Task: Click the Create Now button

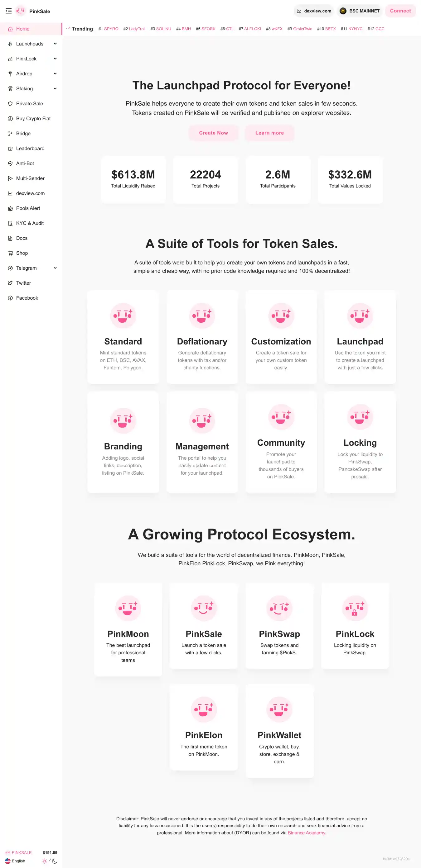Action: pos(213,133)
